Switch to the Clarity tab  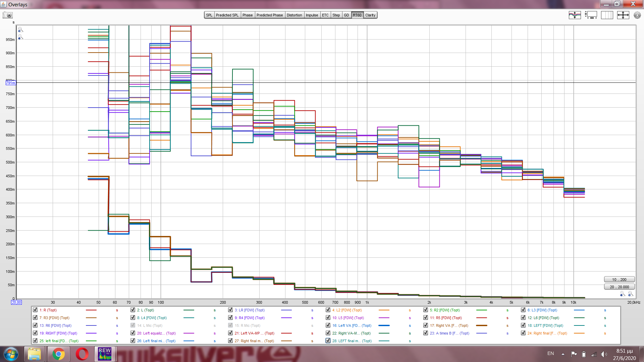[x=370, y=15]
